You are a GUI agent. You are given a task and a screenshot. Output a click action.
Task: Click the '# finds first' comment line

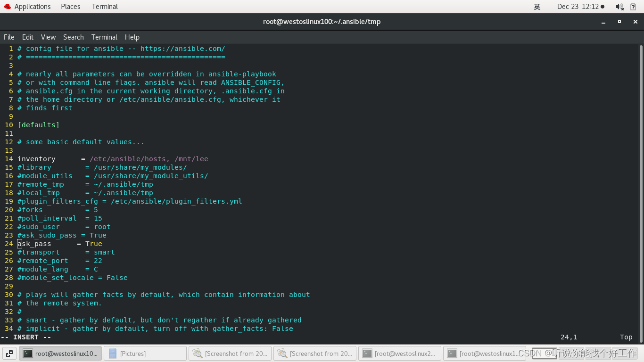click(45, 108)
